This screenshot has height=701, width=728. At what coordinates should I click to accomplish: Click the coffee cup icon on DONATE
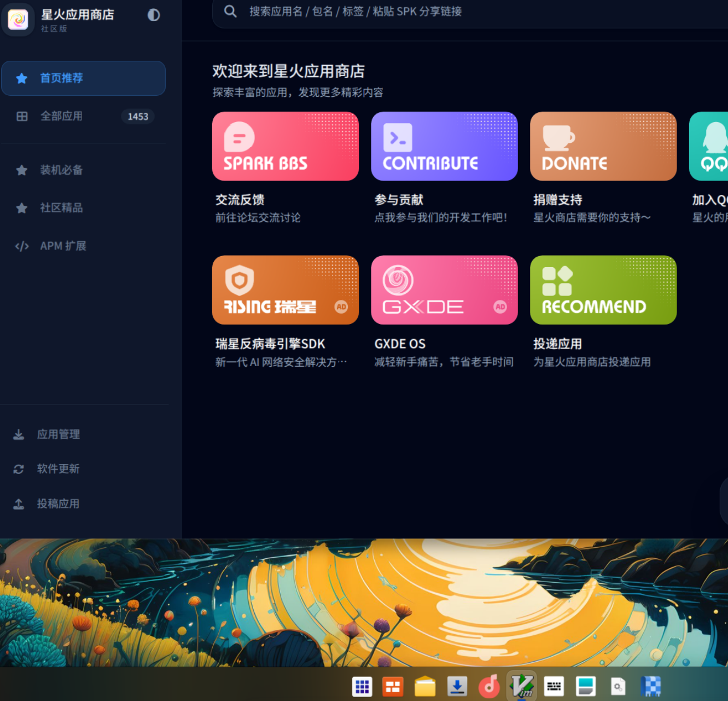[x=558, y=138]
